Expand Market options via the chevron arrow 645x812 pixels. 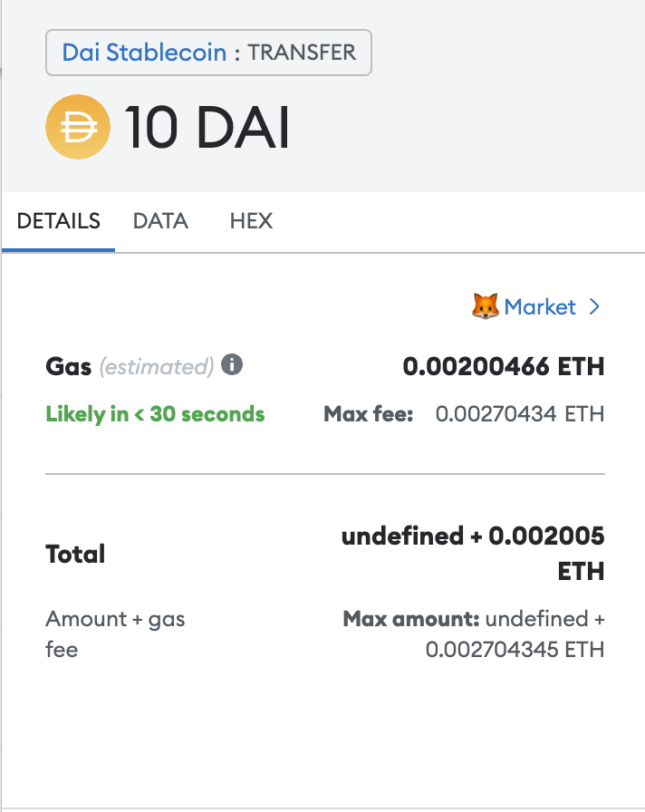tap(595, 306)
